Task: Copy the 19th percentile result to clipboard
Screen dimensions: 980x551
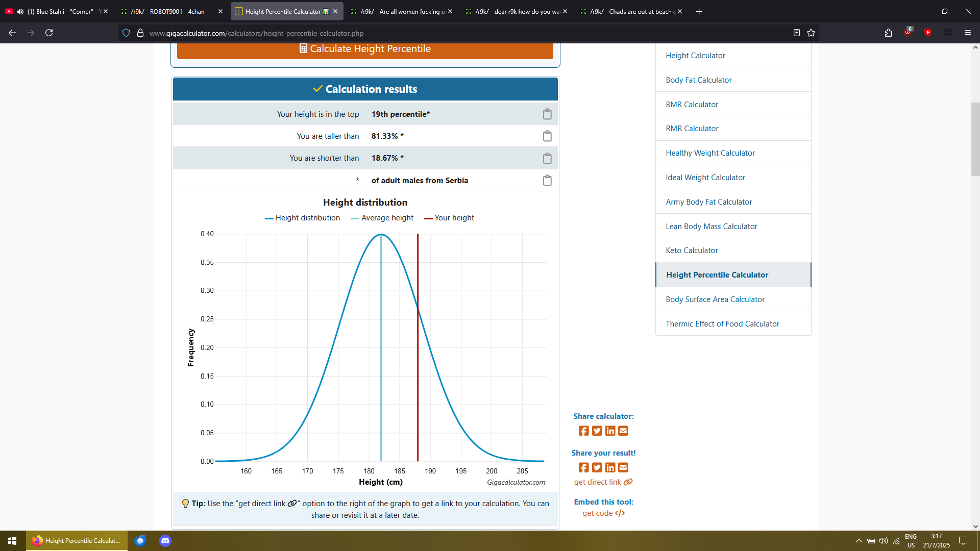Action: [x=547, y=114]
